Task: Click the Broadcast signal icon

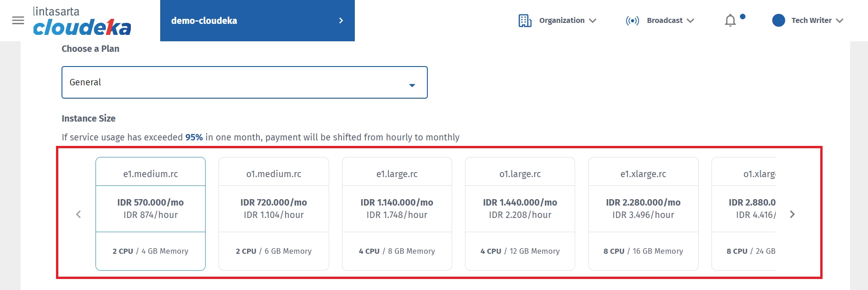Action: [632, 21]
